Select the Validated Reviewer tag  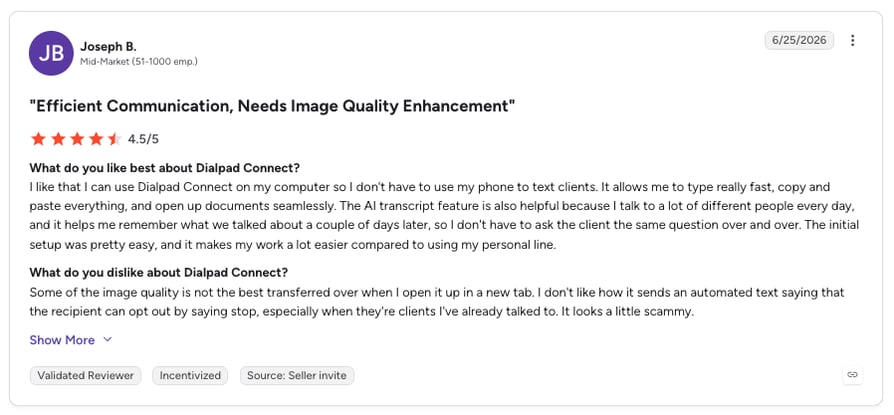click(x=86, y=376)
